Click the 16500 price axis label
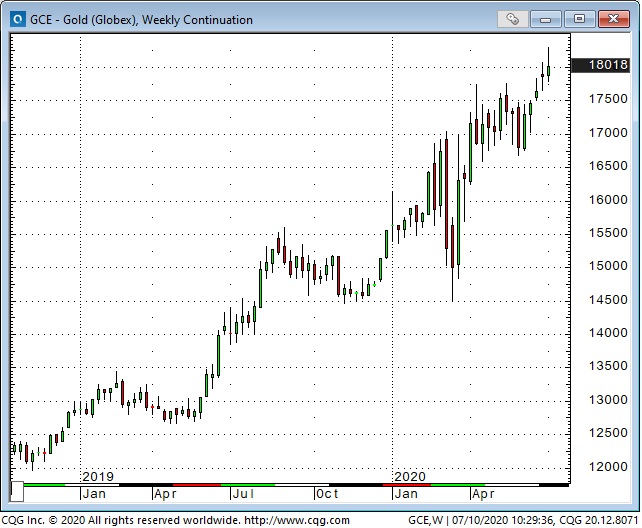 [x=608, y=166]
